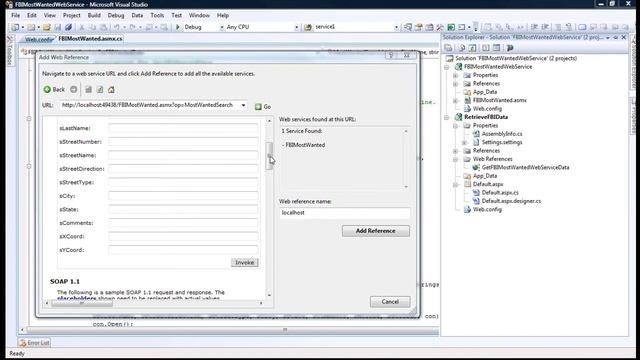Collapse the Web References folder node

456,159
